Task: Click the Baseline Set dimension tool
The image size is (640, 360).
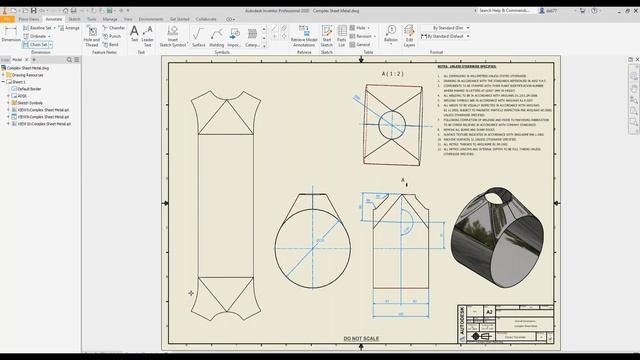Action: click(38, 28)
